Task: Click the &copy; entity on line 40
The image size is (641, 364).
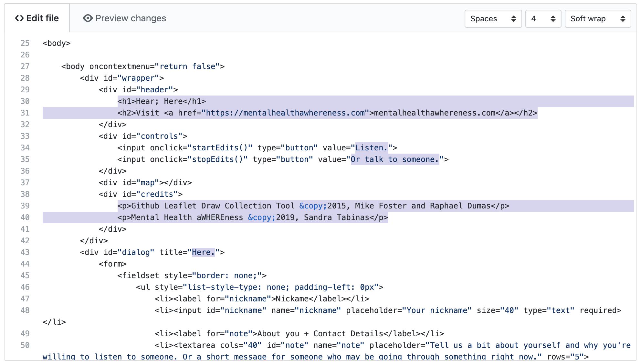Action: point(261,217)
